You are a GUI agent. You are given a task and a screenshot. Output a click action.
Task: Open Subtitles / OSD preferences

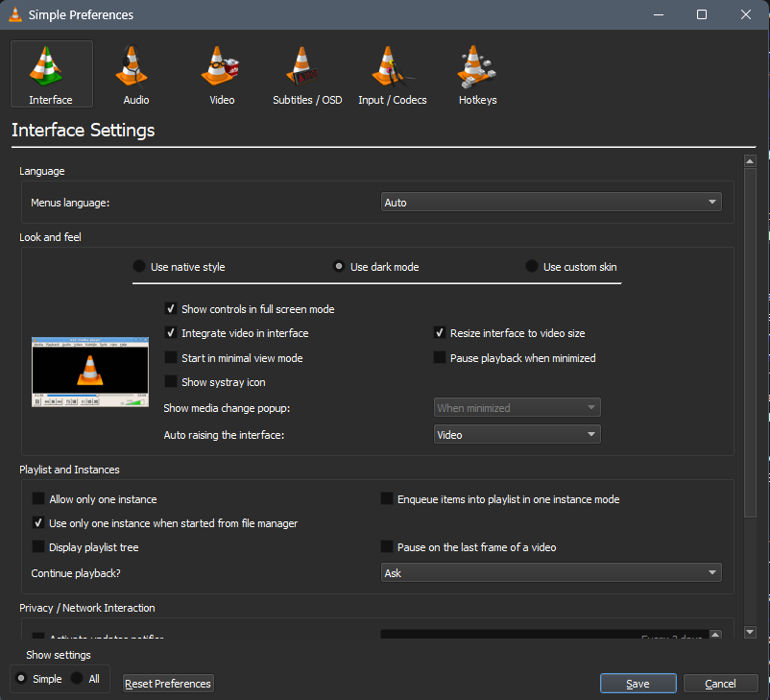coord(307,74)
